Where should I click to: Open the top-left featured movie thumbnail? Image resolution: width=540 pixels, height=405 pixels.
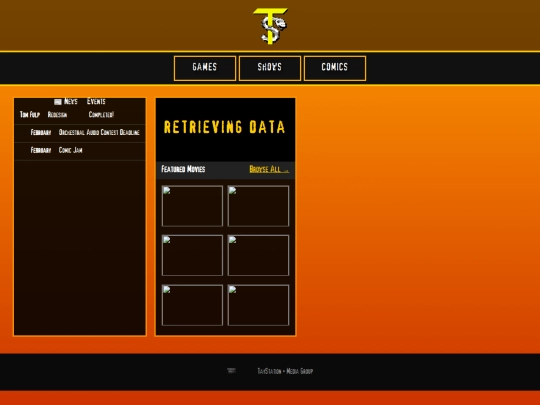[x=193, y=206]
